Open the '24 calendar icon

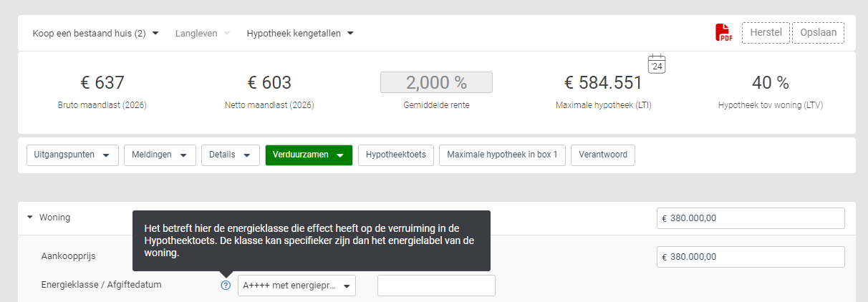657,64
